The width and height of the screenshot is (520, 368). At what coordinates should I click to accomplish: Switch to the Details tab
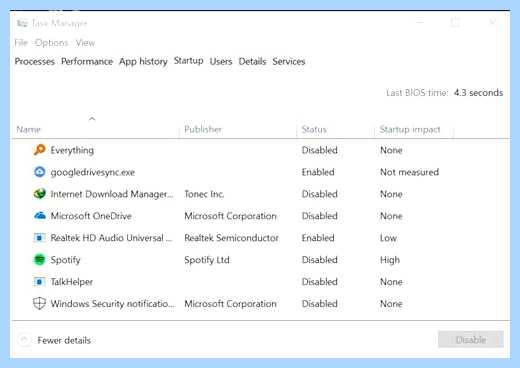252,61
